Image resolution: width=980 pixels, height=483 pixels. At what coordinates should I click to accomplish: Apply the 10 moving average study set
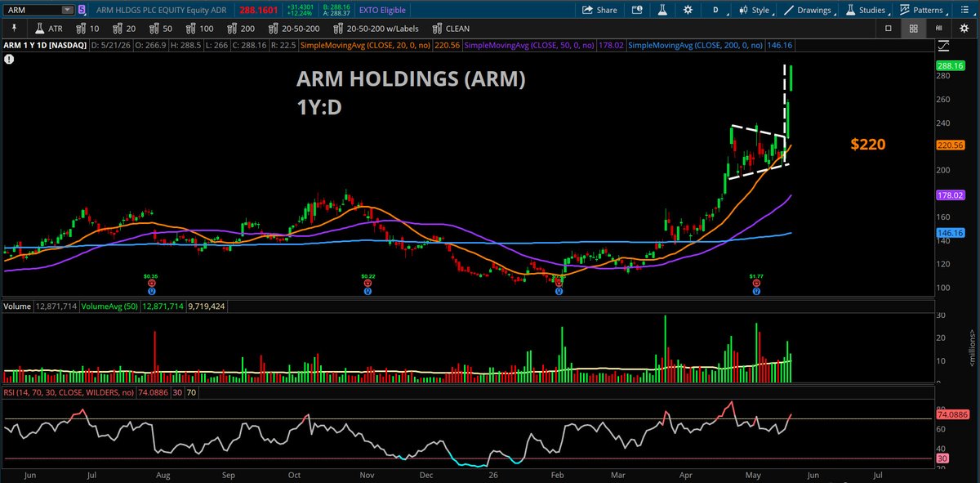86,28
